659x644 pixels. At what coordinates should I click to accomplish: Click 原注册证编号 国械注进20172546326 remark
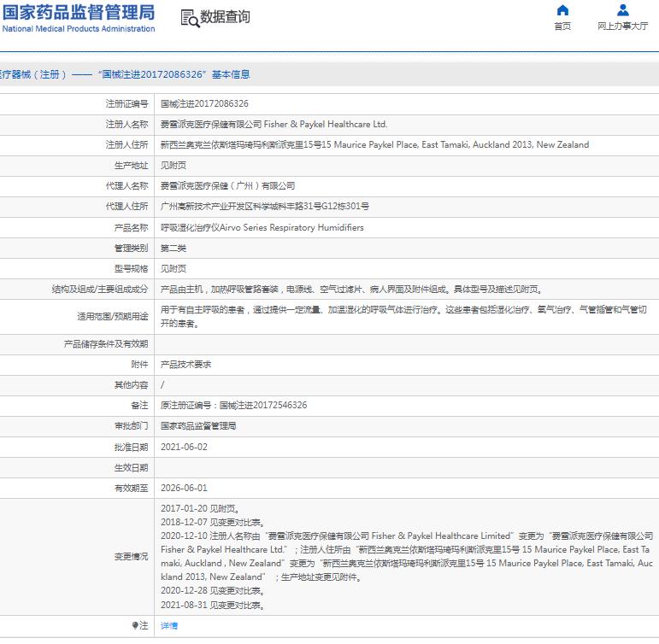pyautogui.click(x=233, y=406)
